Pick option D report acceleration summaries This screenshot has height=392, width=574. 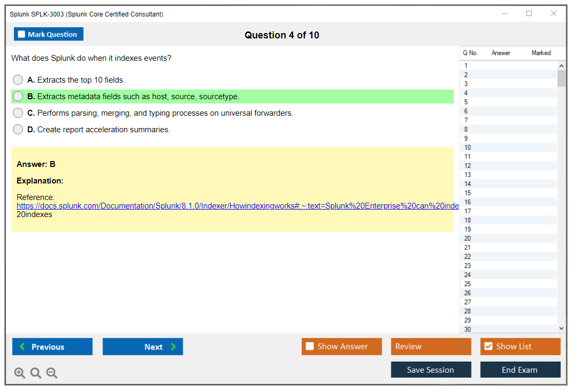[18, 130]
